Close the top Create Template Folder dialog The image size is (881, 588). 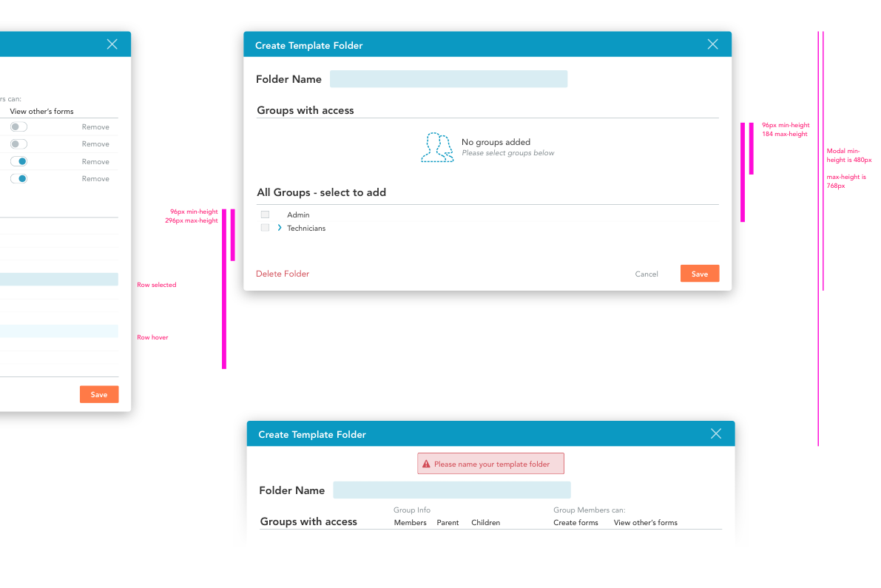point(712,44)
